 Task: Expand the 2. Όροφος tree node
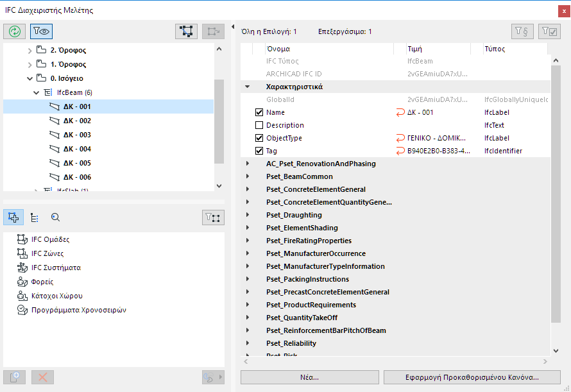30,50
